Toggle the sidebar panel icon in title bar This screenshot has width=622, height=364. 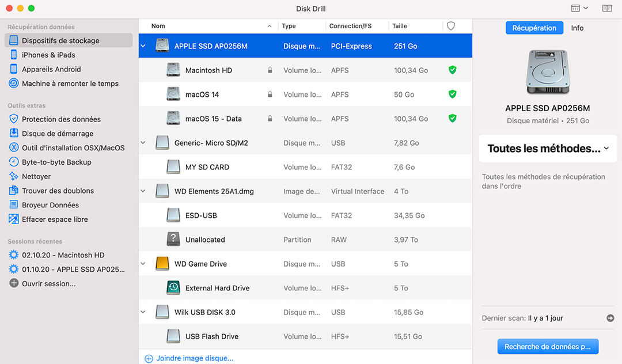tap(607, 8)
